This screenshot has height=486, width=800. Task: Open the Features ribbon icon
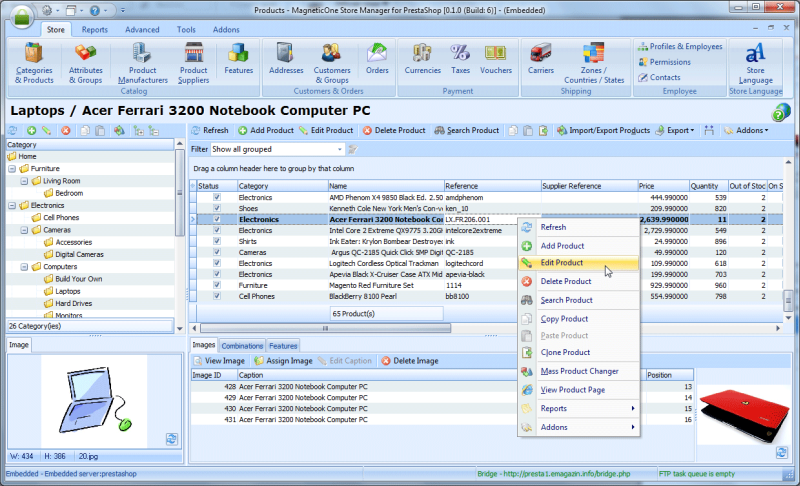point(238,59)
